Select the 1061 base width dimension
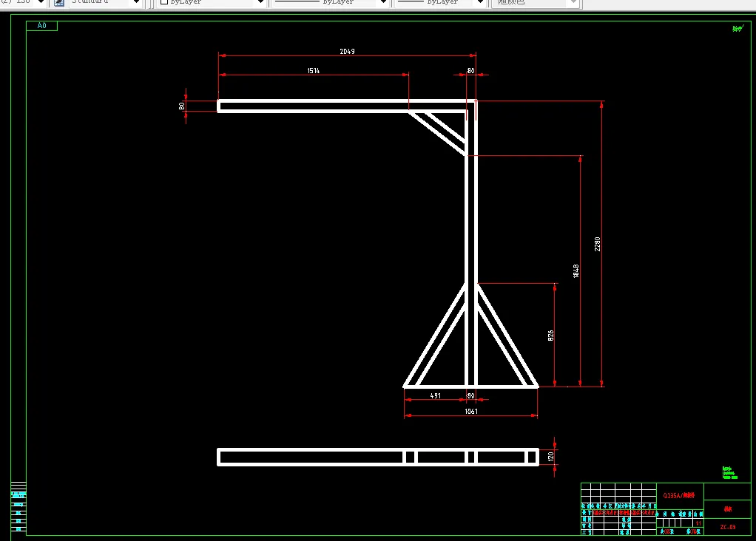The width and height of the screenshot is (756, 541). (471, 411)
